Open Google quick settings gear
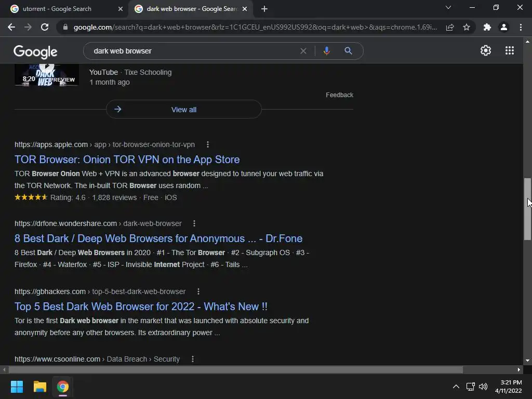 click(x=486, y=50)
